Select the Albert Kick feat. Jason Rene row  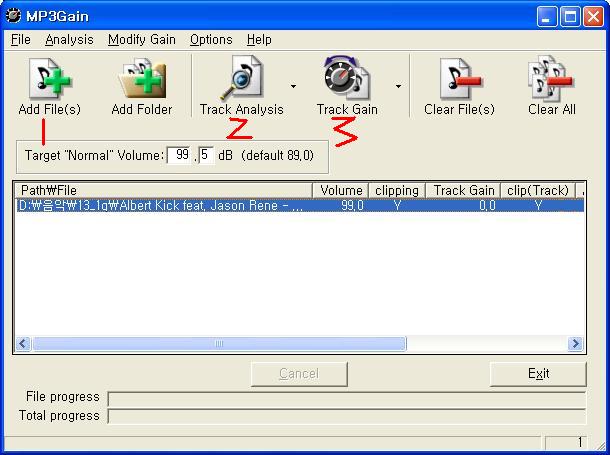point(300,205)
